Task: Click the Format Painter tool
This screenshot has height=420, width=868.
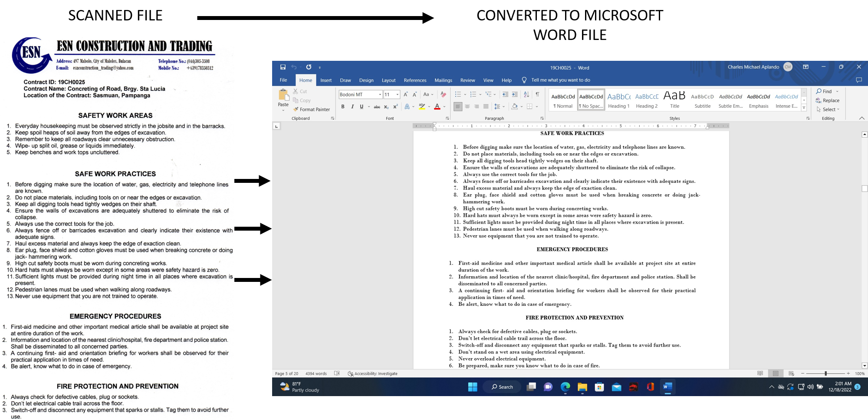Action: 312,109
